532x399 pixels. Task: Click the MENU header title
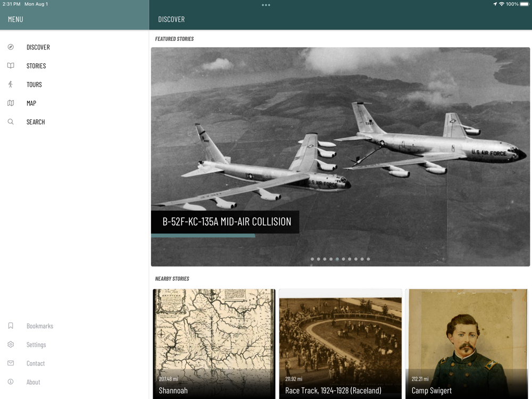(15, 19)
